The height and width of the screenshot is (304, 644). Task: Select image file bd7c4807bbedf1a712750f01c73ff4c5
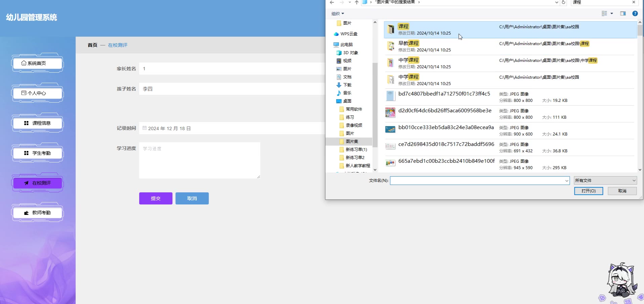510,97
